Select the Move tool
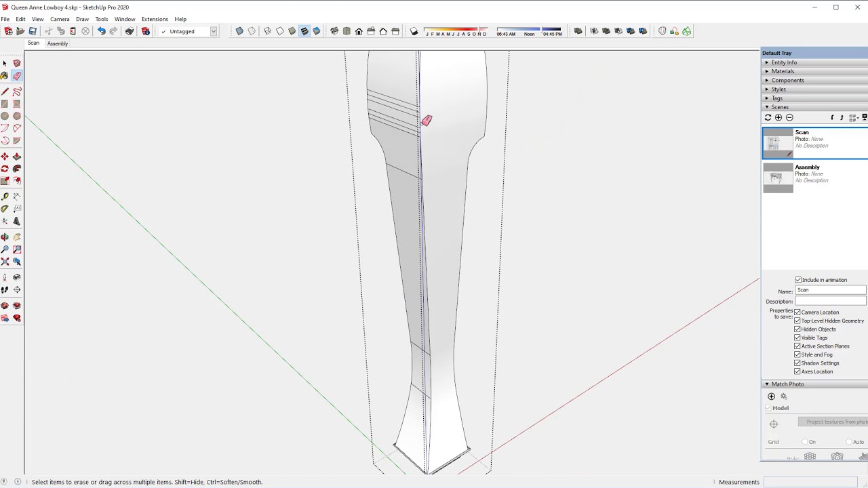 (5, 157)
